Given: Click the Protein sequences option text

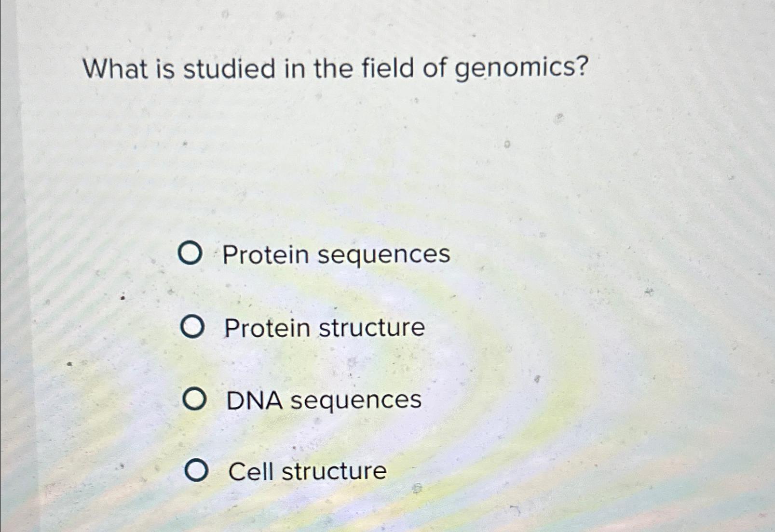Looking at the screenshot, I should click(338, 254).
